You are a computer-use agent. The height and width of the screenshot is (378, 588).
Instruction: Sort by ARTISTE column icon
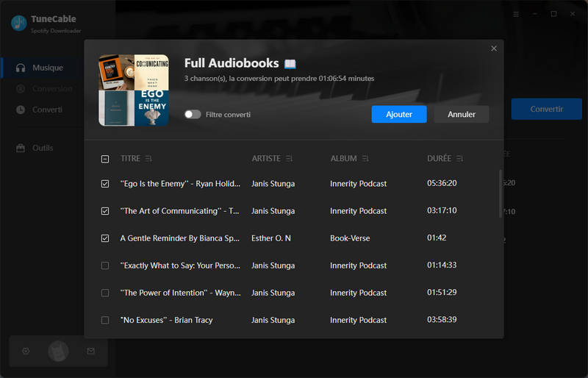(x=289, y=159)
